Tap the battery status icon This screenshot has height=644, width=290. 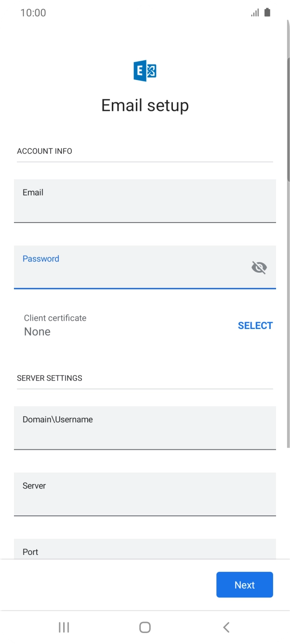pos(268,13)
